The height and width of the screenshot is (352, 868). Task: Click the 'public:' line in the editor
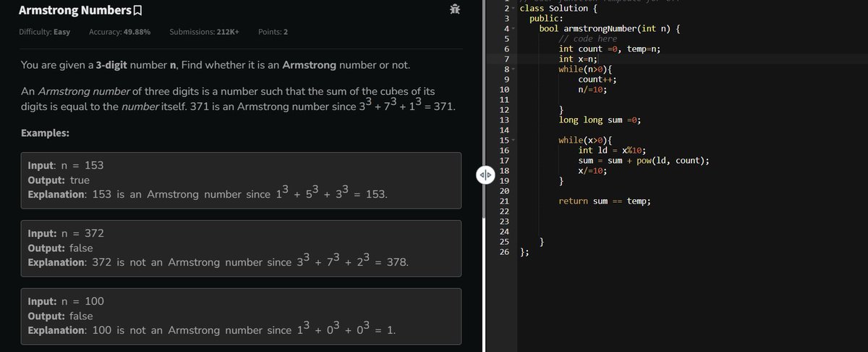(547, 18)
